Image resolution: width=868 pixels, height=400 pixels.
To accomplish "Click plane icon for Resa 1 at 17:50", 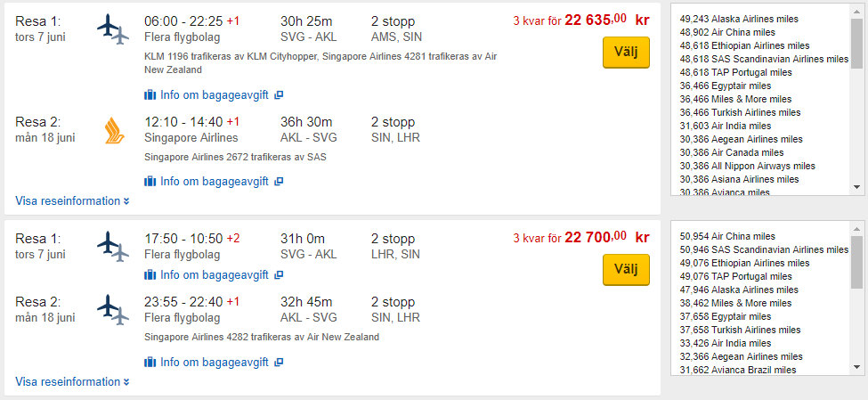I will [x=113, y=247].
